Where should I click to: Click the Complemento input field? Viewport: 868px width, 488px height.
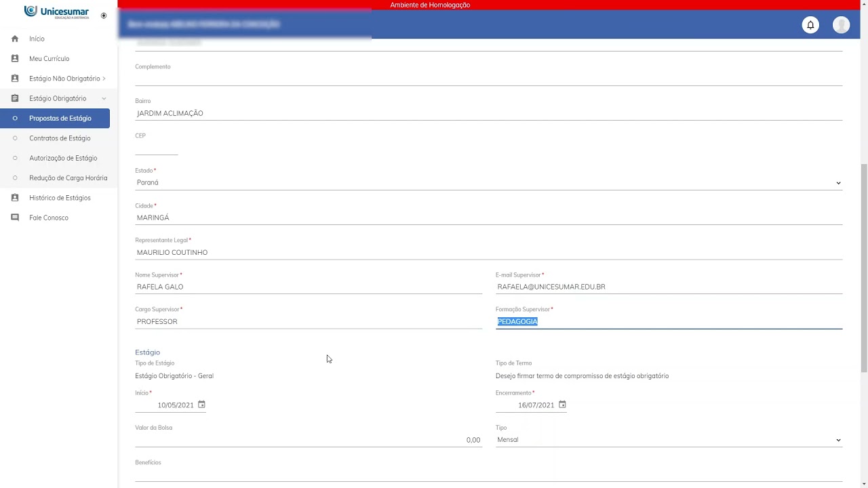pos(488,79)
